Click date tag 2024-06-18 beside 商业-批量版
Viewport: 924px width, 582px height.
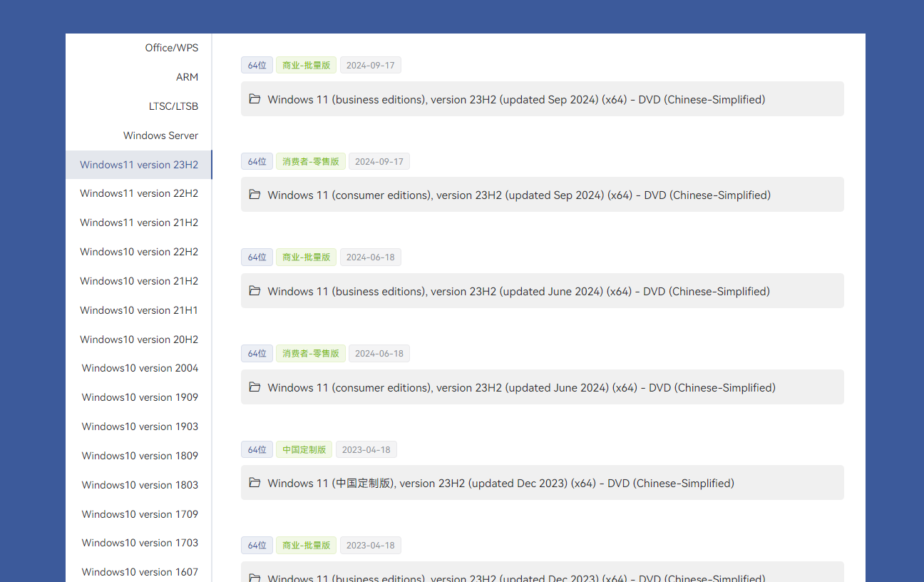(370, 257)
